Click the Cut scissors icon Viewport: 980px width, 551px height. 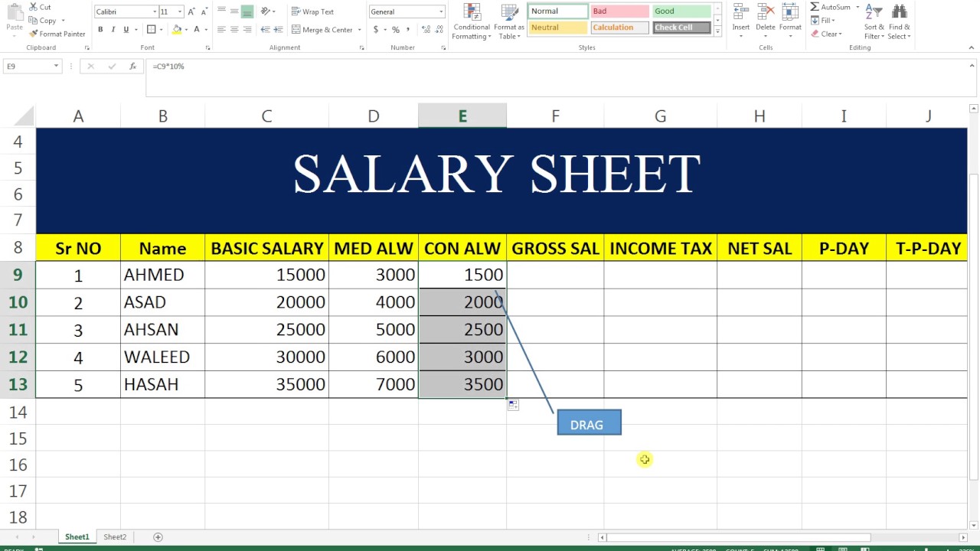[34, 7]
